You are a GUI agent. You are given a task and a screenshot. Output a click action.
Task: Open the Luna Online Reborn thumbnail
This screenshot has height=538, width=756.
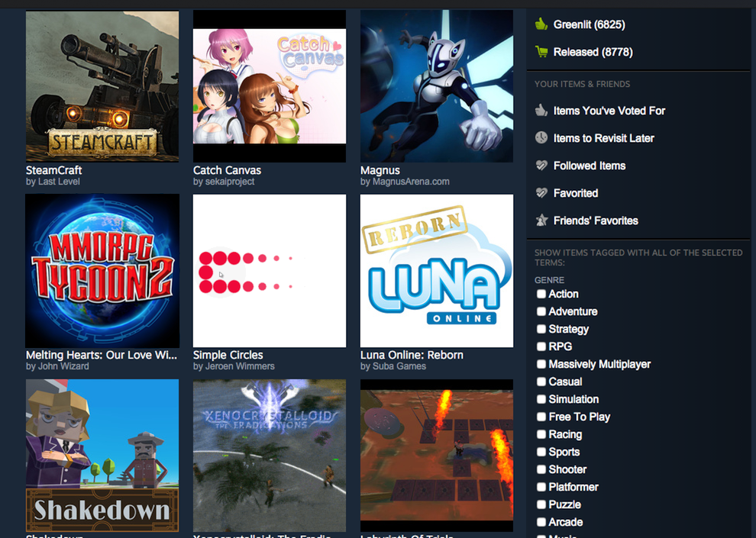pos(437,271)
